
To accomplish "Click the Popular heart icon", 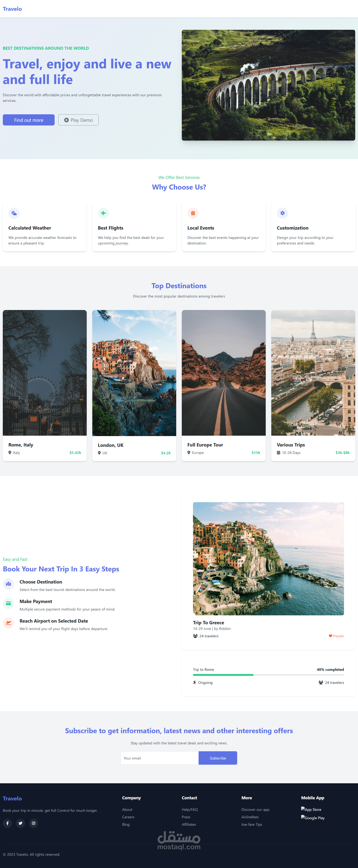I will coord(330,636).
